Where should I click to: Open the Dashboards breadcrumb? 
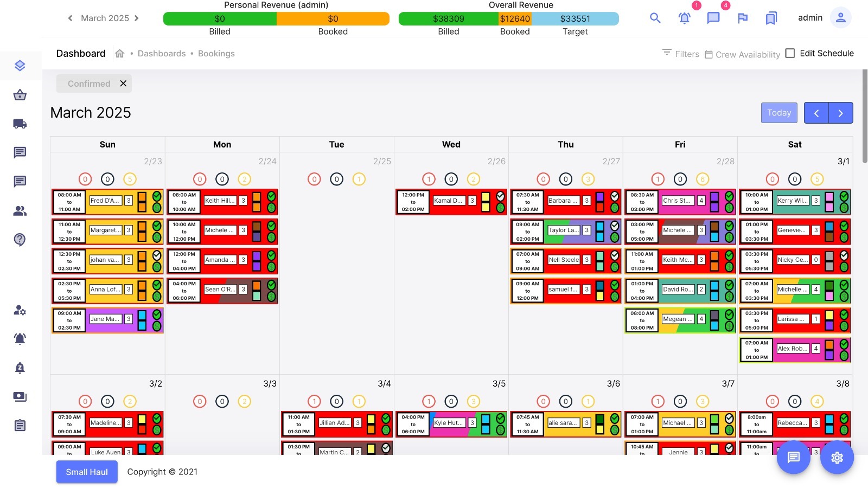pyautogui.click(x=162, y=54)
